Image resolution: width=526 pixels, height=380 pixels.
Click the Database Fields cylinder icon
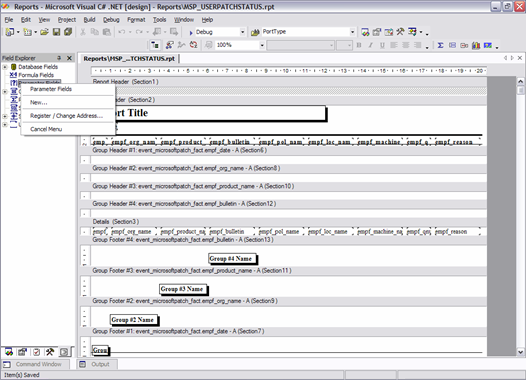(x=13, y=67)
